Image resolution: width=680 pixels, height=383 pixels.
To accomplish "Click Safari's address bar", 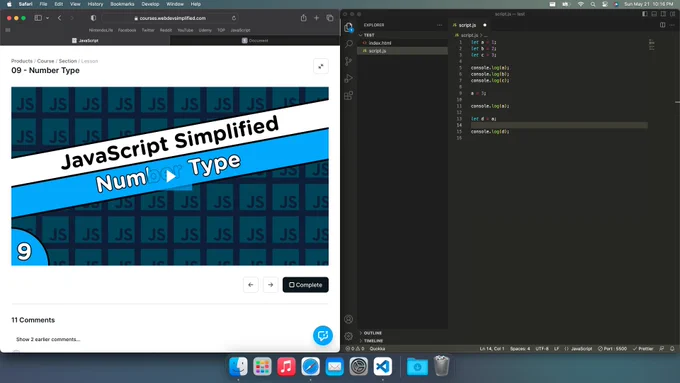I will (x=170, y=18).
